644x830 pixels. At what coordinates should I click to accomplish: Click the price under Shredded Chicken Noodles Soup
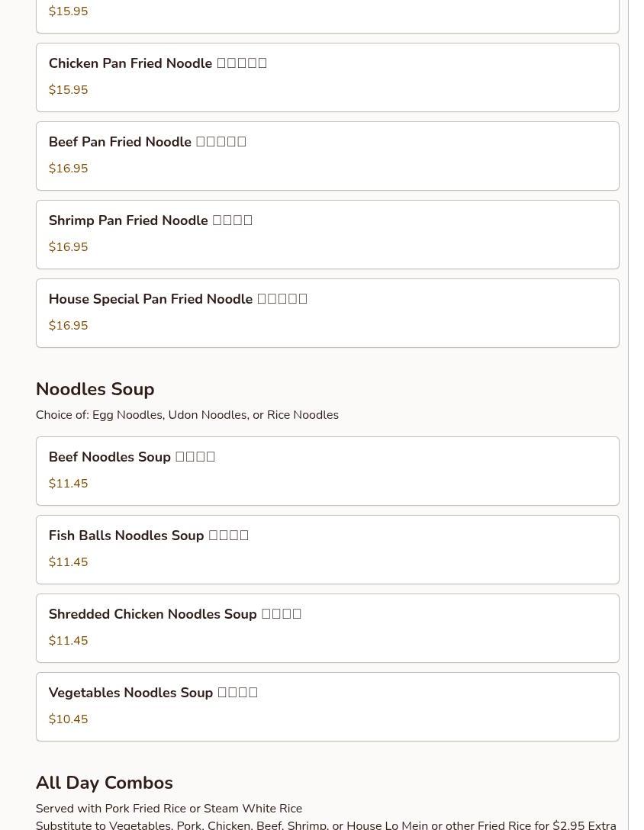click(68, 641)
